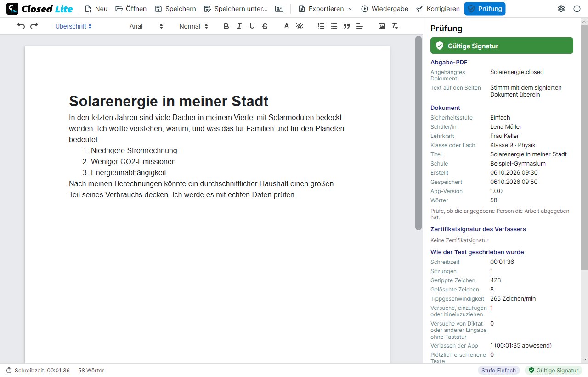Create a new document with Neu
Image resolution: width=588 pixels, height=377 pixels.
tap(96, 9)
